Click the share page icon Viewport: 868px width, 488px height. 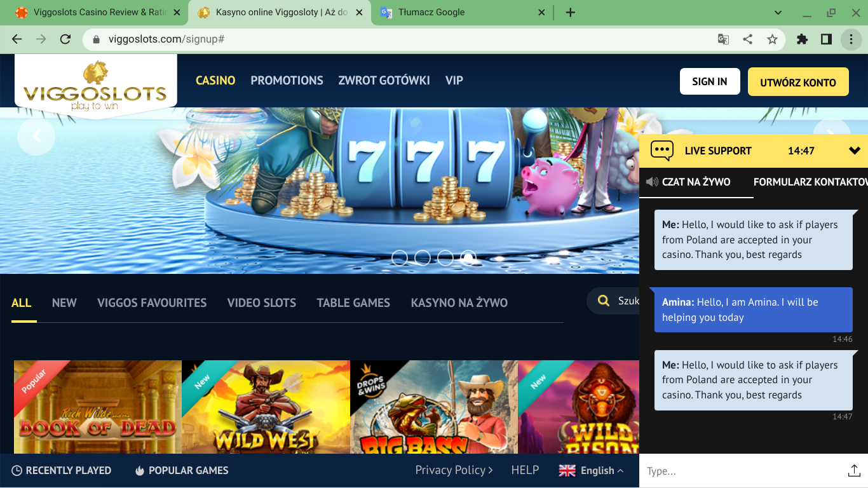pos(748,39)
